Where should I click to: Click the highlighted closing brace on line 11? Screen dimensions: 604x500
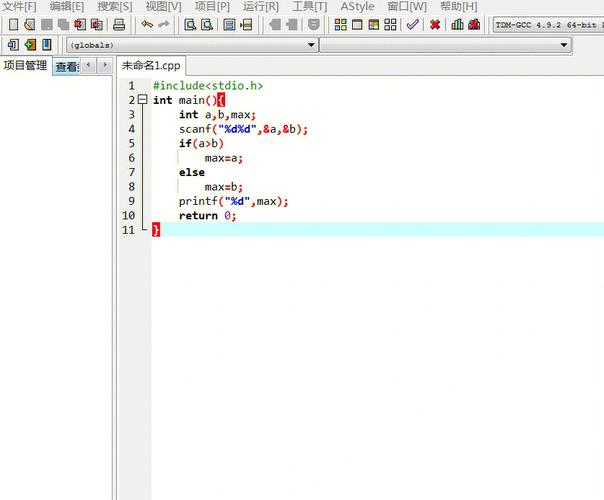156,230
